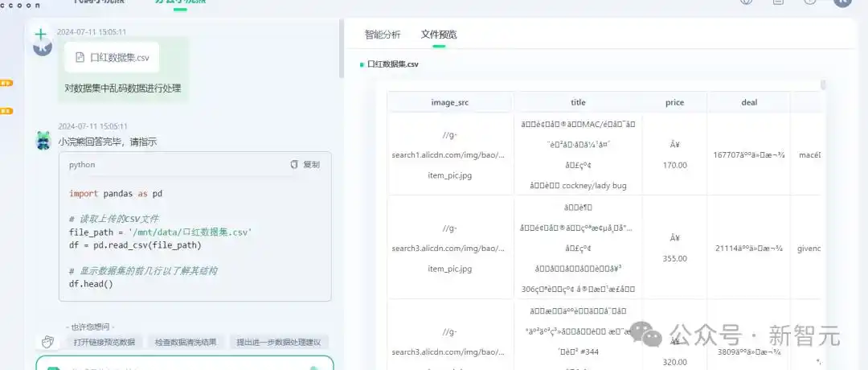Click the chat message input box
This screenshot has height=370, width=868.
pyautogui.click(x=185, y=365)
